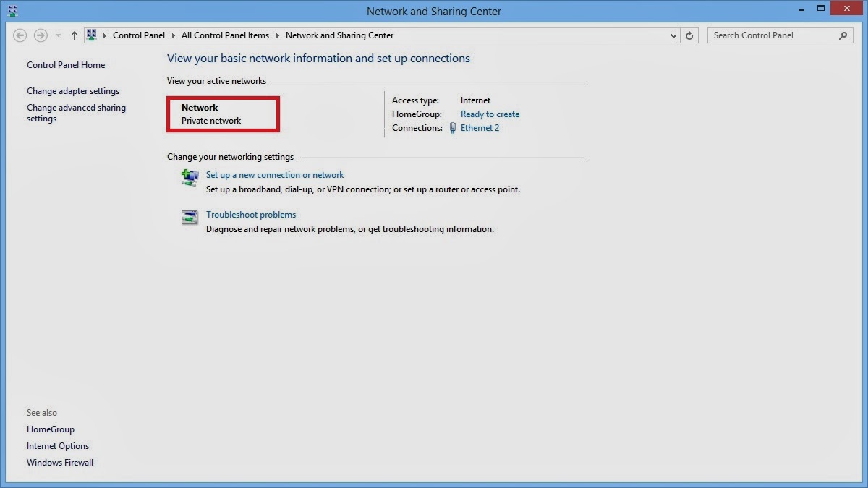The height and width of the screenshot is (488, 868).
Task: Expand the chevron after All Control Panel Items
Action: click(277, 35)
